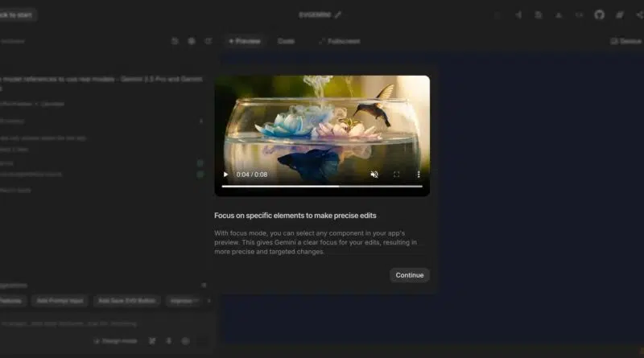644x358 pixels.
Task: Click the Continue button in the dialog
Action: tap(410, 275)
